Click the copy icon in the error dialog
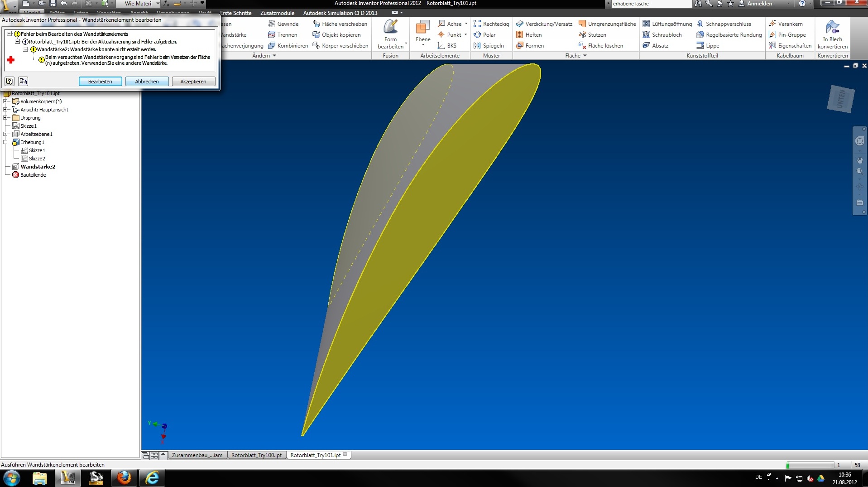 tap(23, 81)
